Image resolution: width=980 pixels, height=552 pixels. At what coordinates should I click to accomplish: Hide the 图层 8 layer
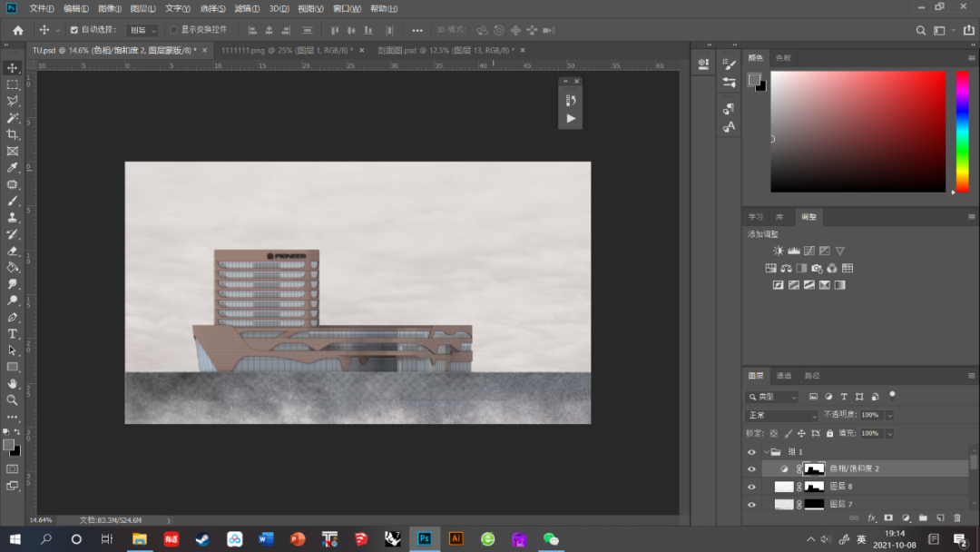tap(752, 487)
